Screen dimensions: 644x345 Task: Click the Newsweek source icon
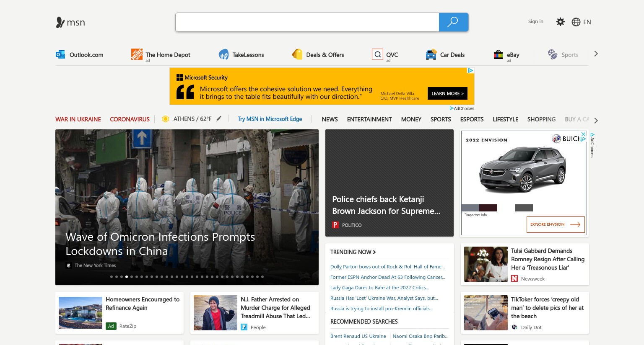pos(514,278)
